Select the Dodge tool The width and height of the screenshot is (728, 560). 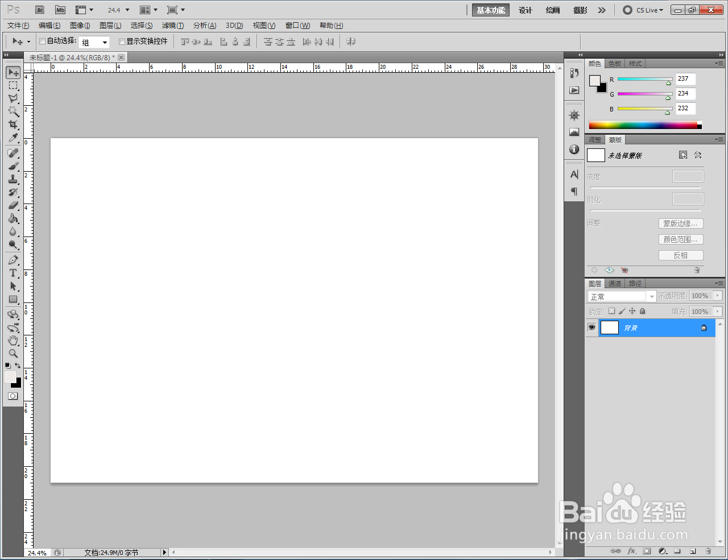13,245
